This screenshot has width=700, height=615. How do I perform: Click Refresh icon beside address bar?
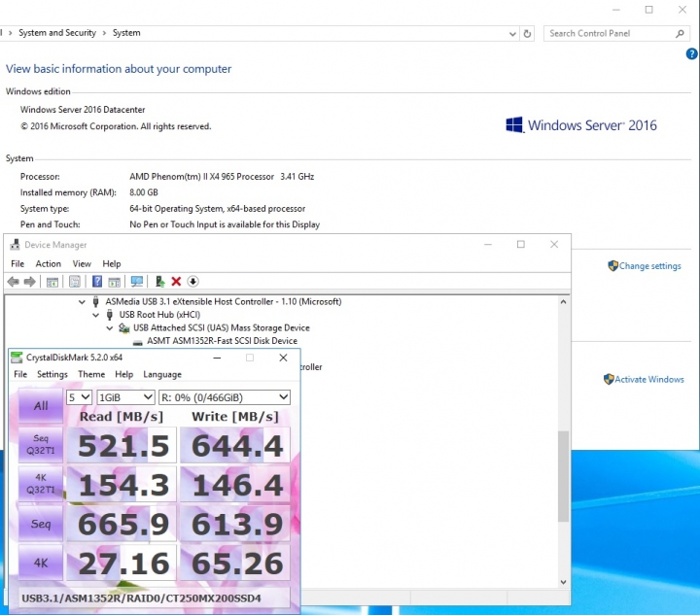tap(527, 33)
